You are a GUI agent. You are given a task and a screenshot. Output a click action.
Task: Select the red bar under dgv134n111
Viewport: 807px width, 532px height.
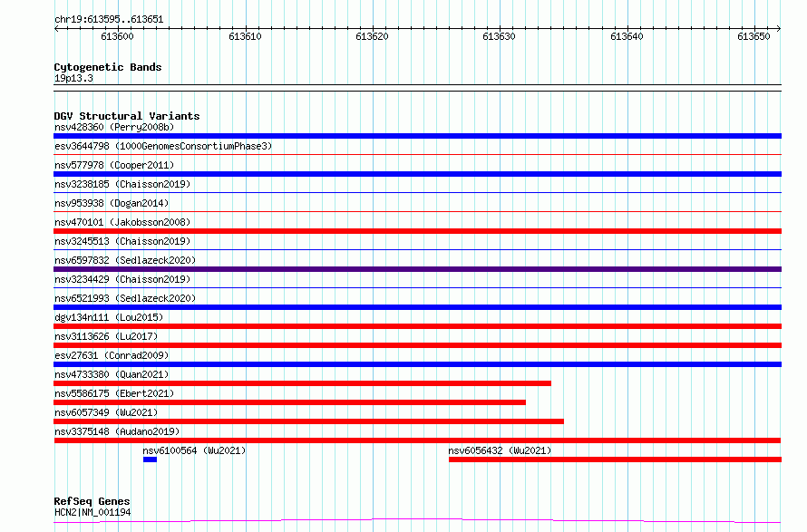point(417,326)
